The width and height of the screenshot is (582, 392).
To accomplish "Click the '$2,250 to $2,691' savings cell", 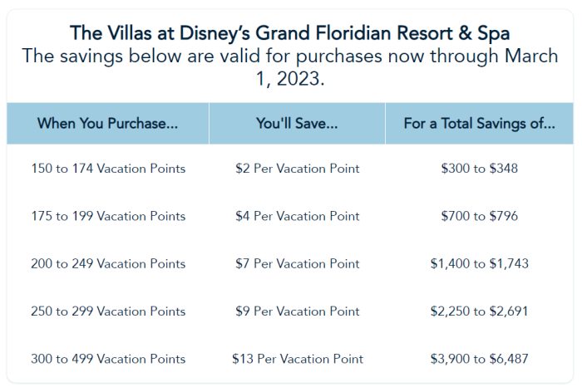I will tap(479, 311).
